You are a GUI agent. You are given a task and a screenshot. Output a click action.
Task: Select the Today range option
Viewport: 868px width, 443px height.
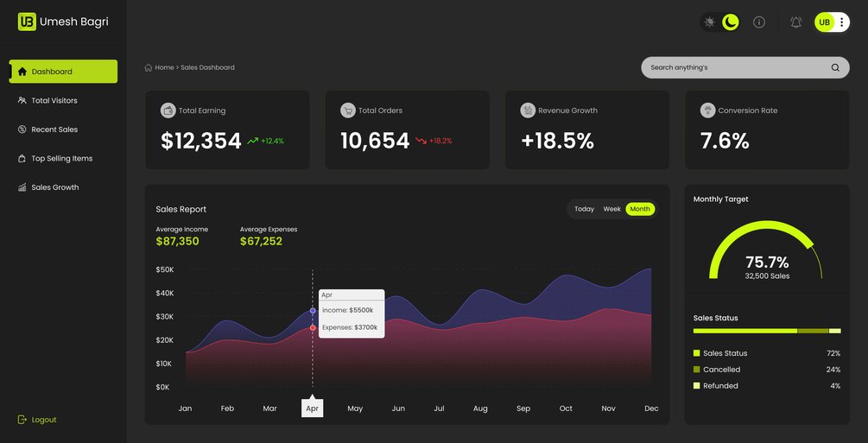point(584,209)
